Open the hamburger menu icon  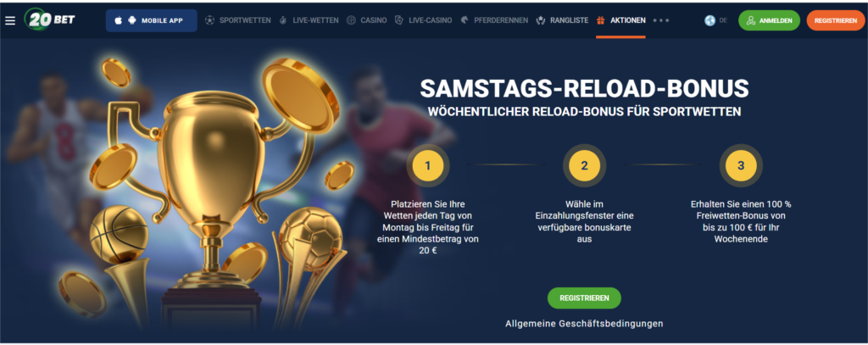pyautogui.click(x=10, y=20)
